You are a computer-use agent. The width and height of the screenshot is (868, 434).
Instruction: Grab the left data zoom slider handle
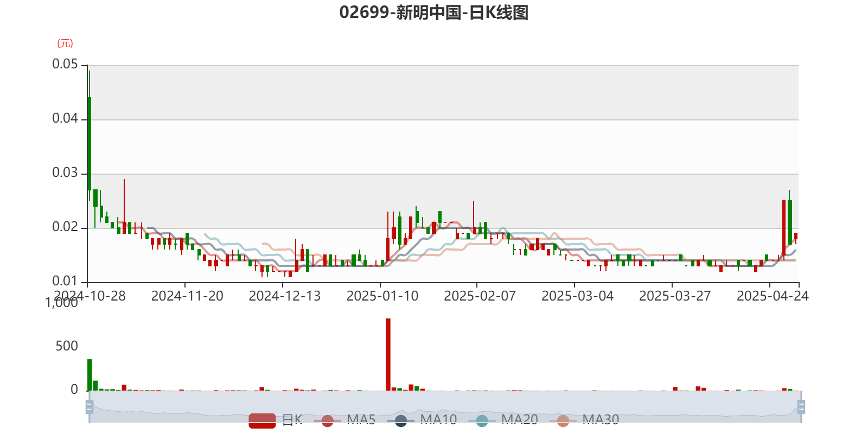pos(90,407)
